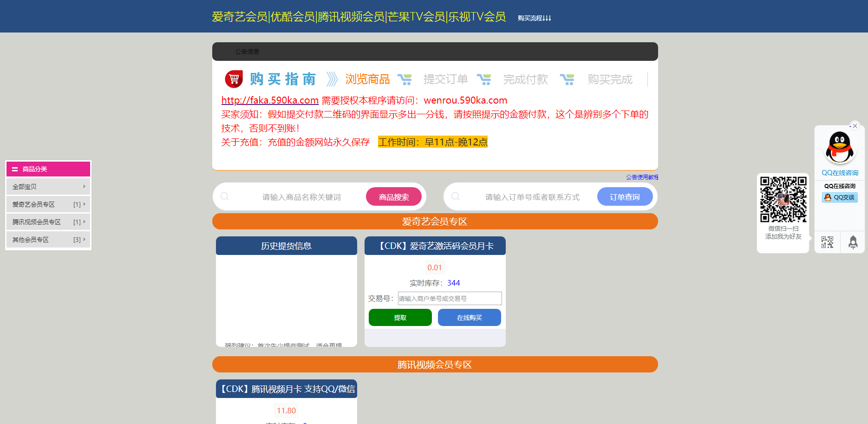The image size is (868, 424).
Task: Open the 公告使用教程 link
Action: click(642, 177)
